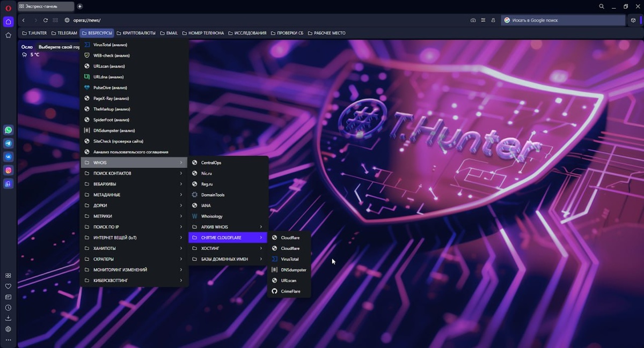
Task: Open the НОМЕР ТЕЛЕФОНА bookmarks folder
Action: click(203, 33)
